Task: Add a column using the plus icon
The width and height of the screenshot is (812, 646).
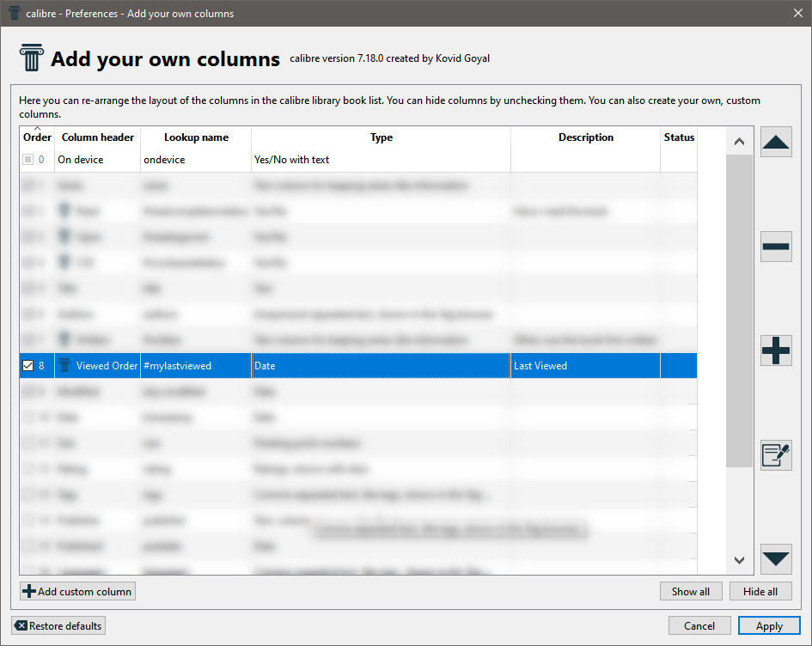Action: pos(776,350)
